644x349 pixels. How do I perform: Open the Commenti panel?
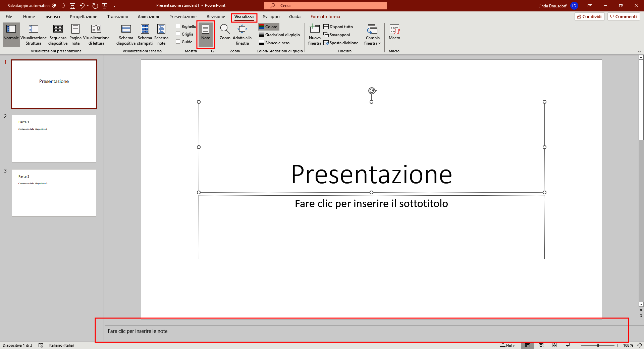(x=623, y=16)
